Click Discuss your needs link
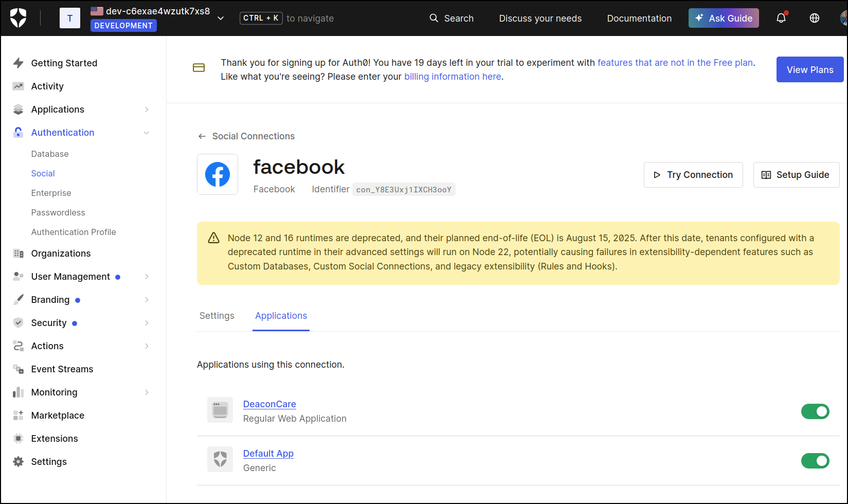848x504 pixels. point(540,18)
